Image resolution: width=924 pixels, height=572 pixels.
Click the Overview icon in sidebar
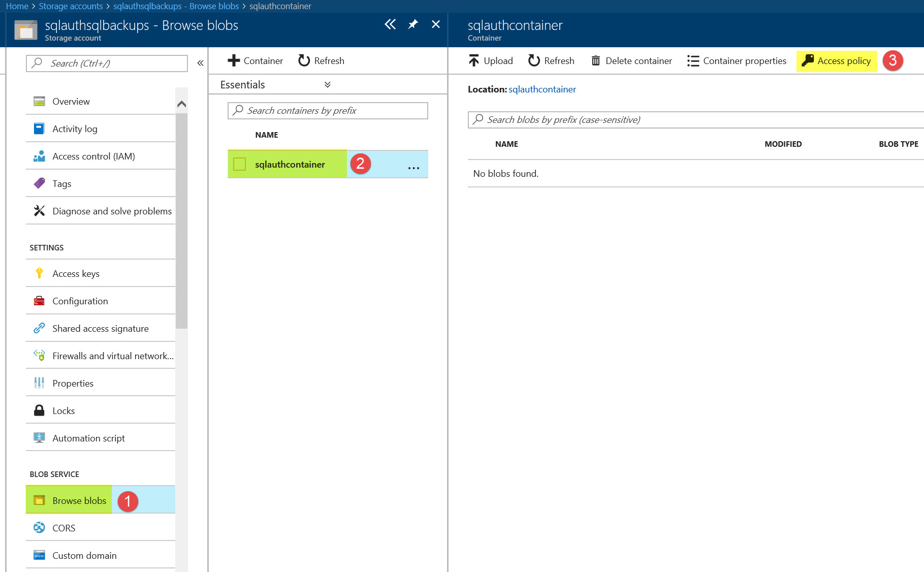39,101
